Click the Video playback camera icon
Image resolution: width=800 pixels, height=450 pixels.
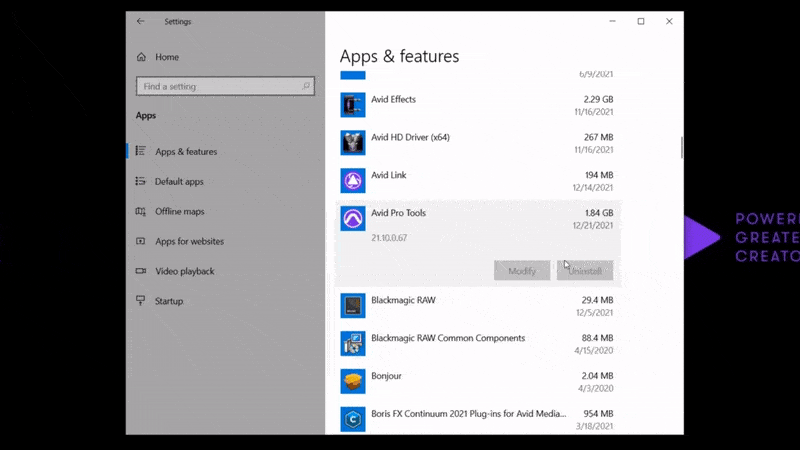140,271
